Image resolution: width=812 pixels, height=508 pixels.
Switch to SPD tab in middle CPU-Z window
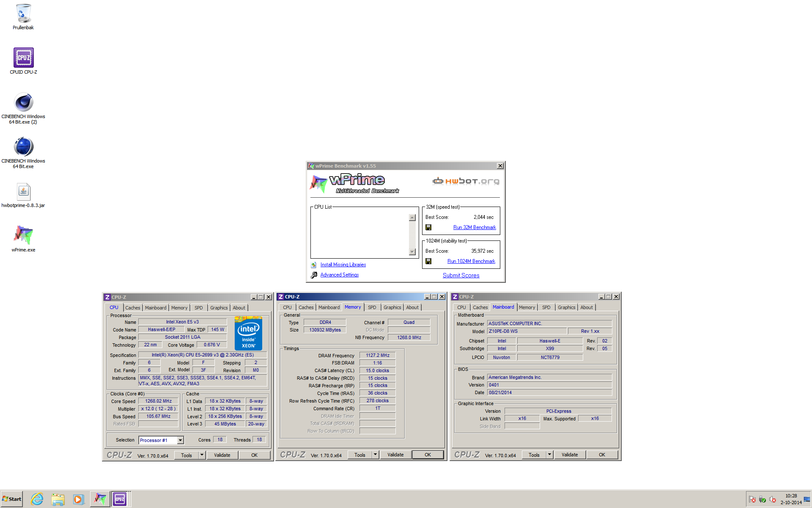[372, 307]
